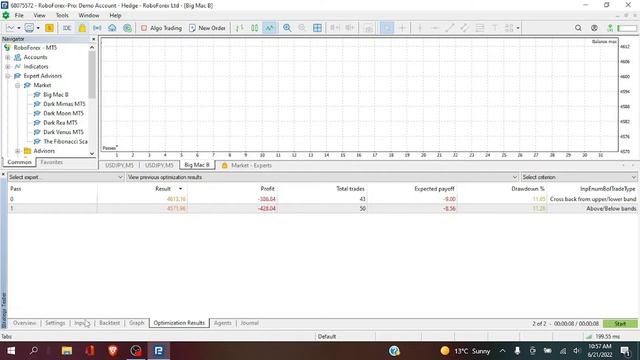The width and height of the screenshot is (640, 360).
Task: Zoom out on the chart
Action: (x=302, y=28)
